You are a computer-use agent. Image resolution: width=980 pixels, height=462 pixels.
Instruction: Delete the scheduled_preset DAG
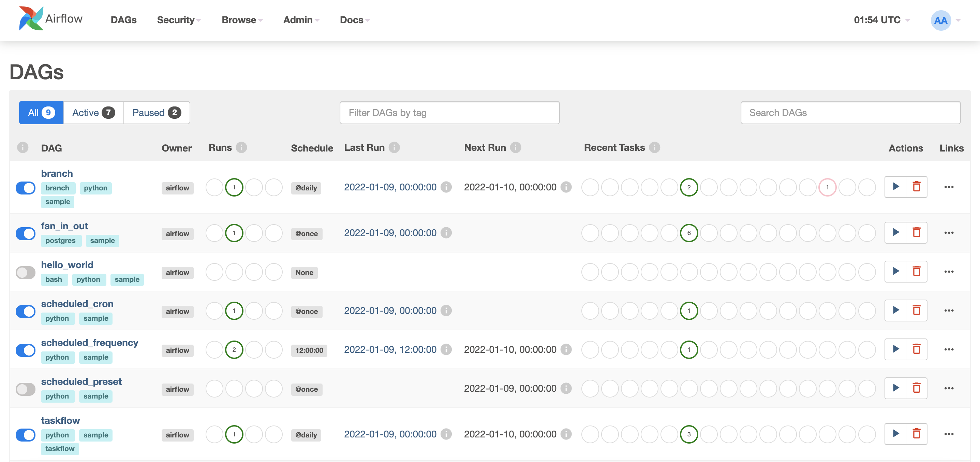917,388
